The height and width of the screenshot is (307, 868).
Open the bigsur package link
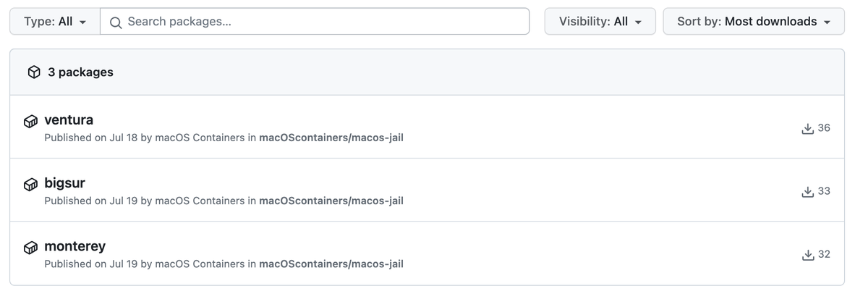coord(64,183)
